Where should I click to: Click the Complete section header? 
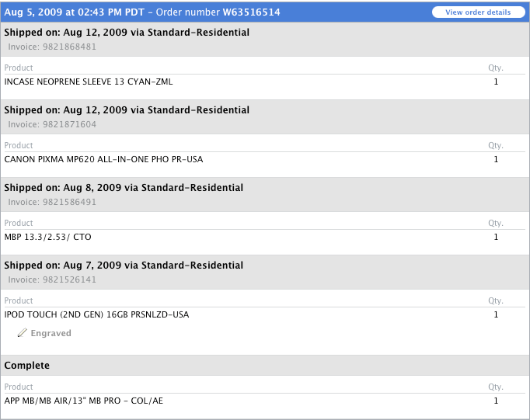point(27,365)
